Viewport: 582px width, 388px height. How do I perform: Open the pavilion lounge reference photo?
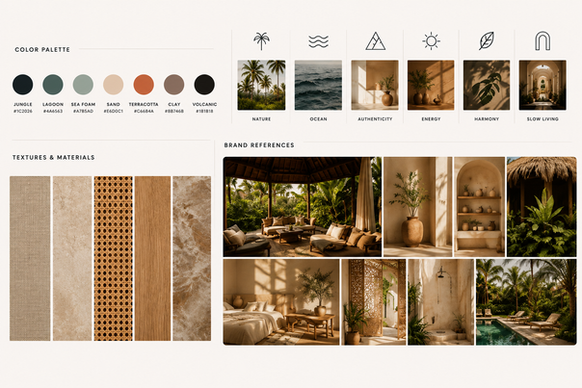[302, 207]
